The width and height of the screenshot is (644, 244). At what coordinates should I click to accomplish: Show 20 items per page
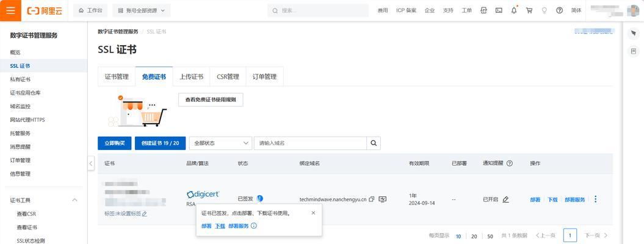[474, 237]
